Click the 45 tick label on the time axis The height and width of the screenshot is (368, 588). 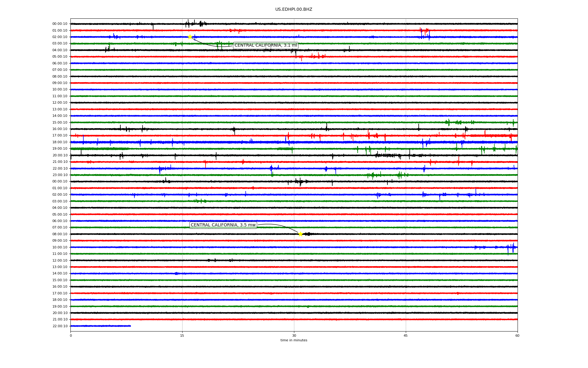[406, 335]
